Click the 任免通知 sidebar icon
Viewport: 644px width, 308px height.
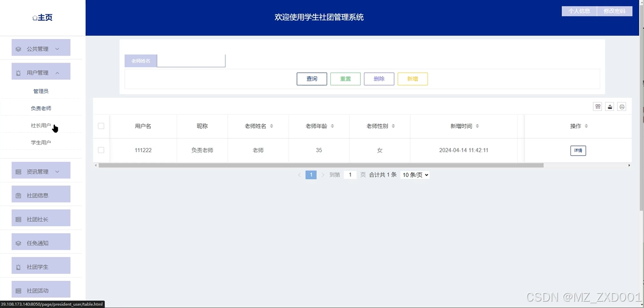[18, 243]
